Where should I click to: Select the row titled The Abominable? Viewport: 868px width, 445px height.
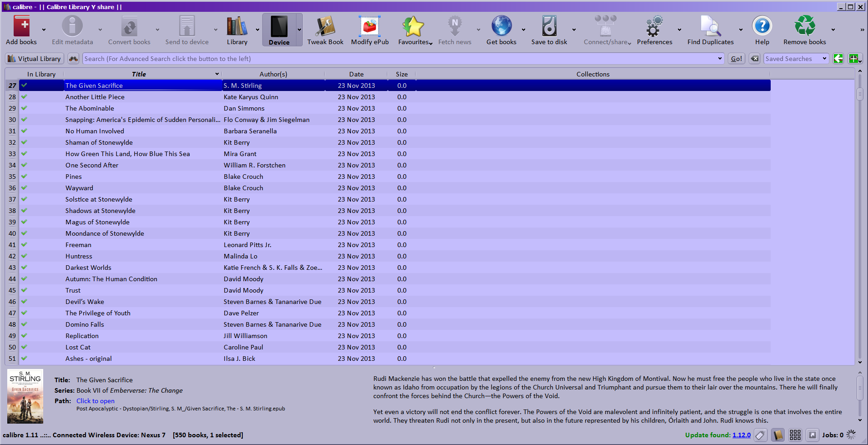pyautogui.click(x=395, y=108)
